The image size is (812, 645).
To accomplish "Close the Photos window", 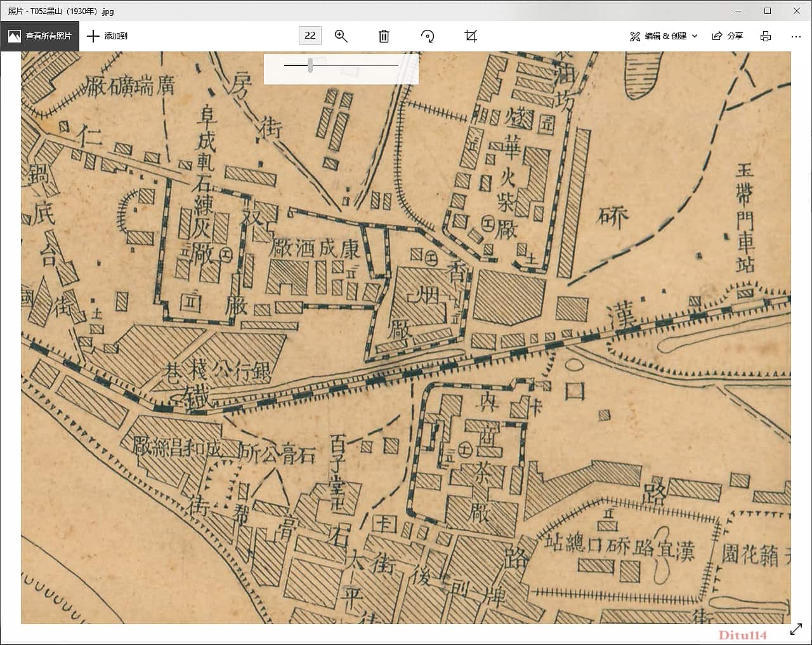I will (x=797, y=11).
